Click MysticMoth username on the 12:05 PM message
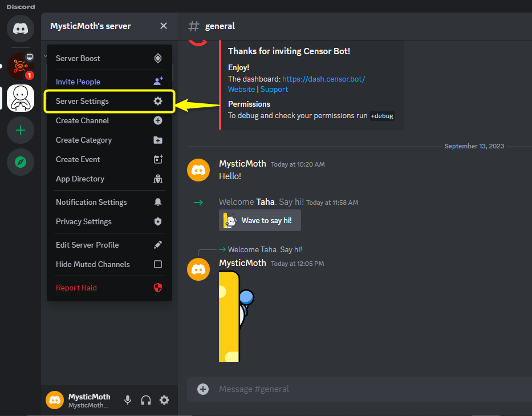 pos(242,263)
